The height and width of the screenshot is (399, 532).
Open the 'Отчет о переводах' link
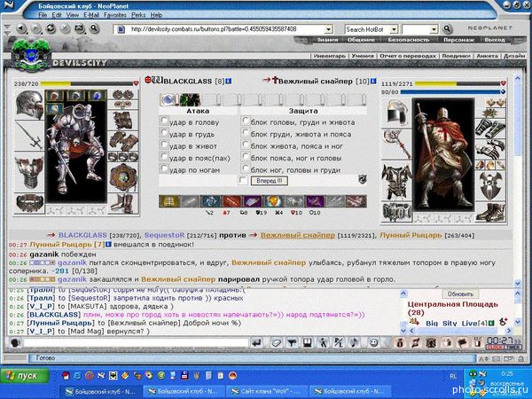pyautogui.click(x=408, y=56)
